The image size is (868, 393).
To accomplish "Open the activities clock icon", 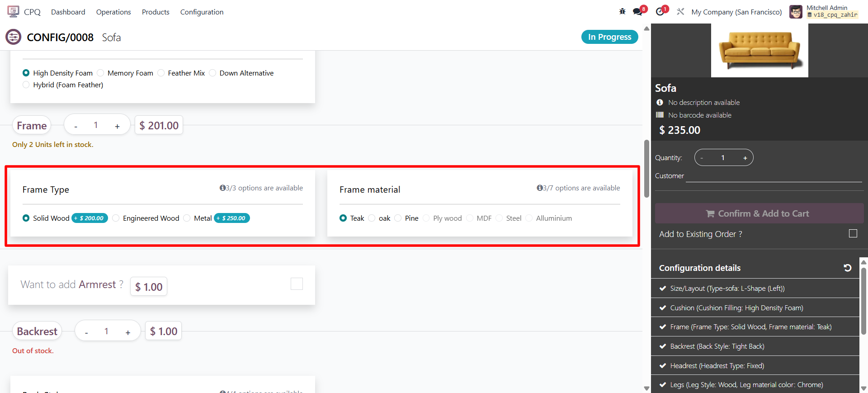I will (x=660, y=12).
